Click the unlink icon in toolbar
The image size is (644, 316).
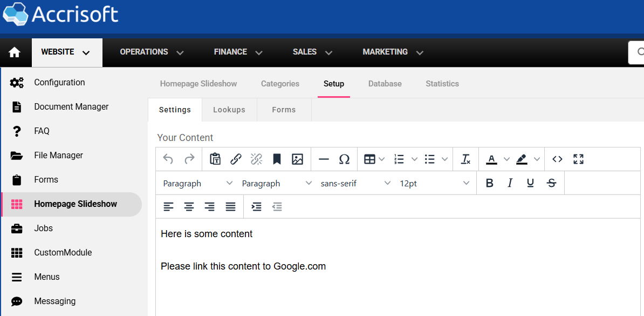pos(256,159)
